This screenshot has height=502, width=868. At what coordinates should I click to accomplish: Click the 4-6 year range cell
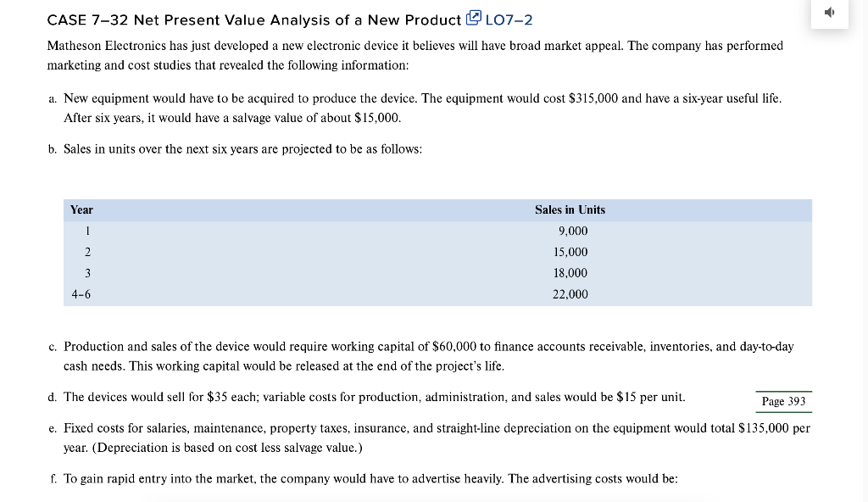[81, 294]
